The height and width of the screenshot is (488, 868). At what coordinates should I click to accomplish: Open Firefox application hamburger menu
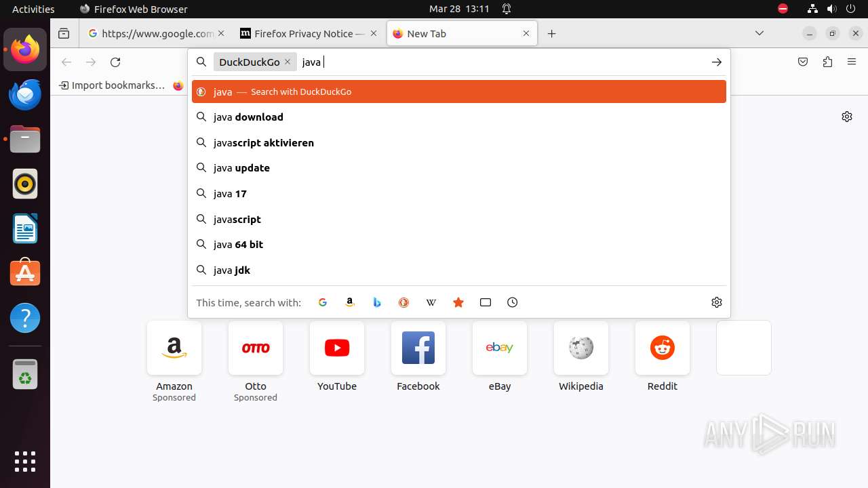click(x=852, y=62)
